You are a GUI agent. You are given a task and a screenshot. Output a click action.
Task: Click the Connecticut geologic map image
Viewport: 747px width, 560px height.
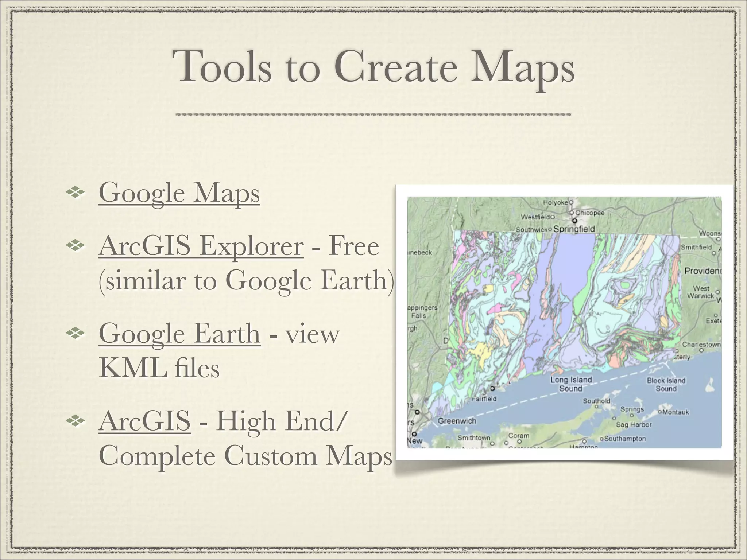(564, 322)
